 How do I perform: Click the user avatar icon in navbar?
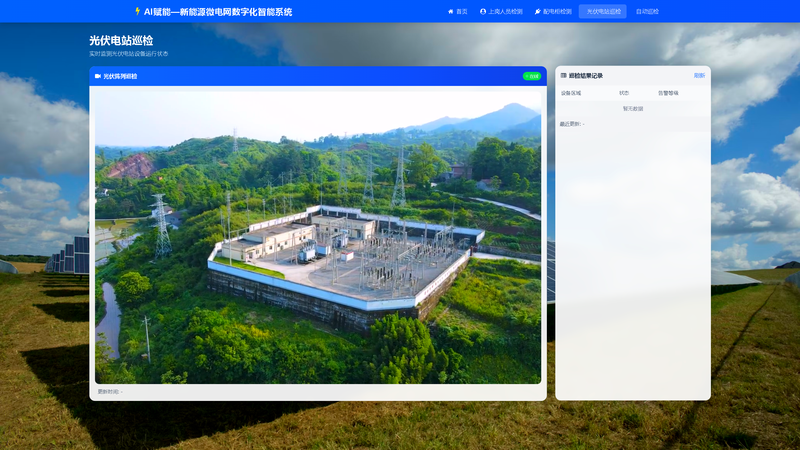[483, 11]
